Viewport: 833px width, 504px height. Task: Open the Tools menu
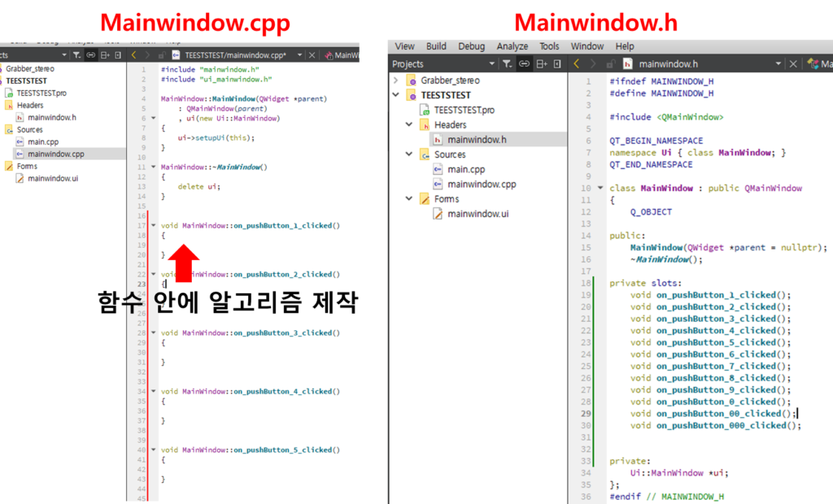(x=549, y=46)
